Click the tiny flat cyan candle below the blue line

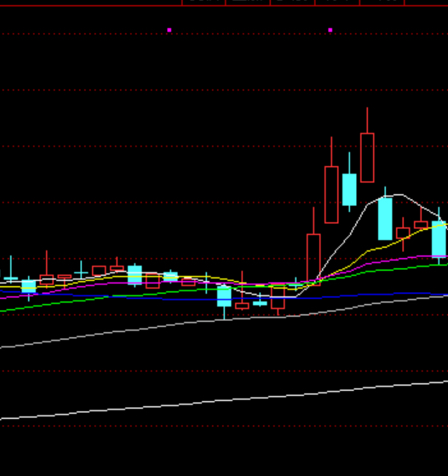click(260, 303)
